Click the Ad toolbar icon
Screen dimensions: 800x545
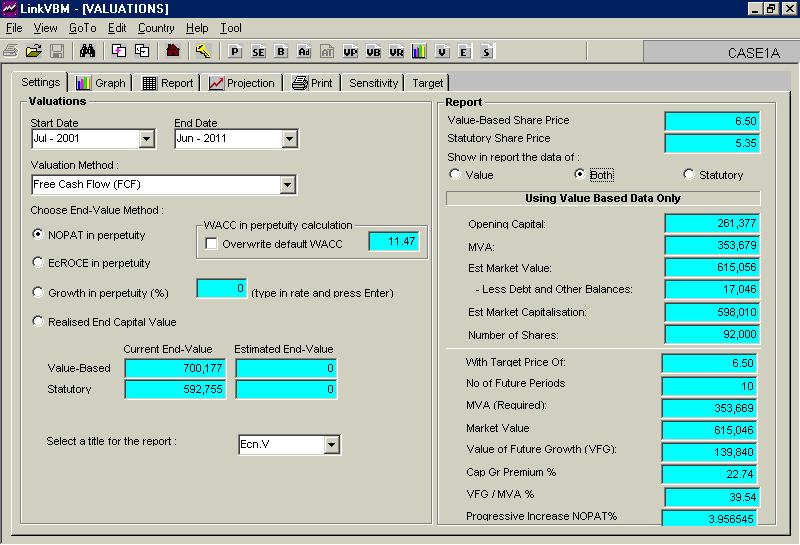[x=304, y=52]
